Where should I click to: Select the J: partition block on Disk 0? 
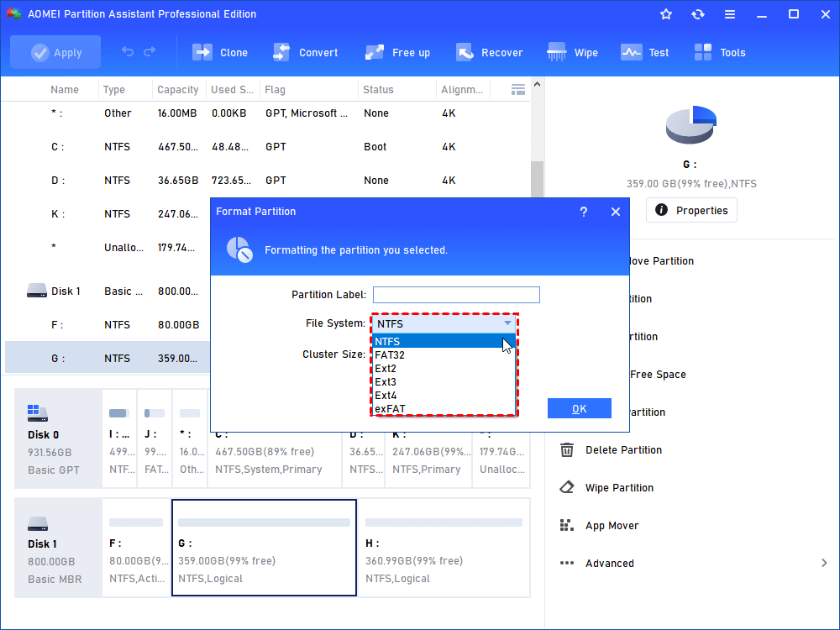pos(155,438)
